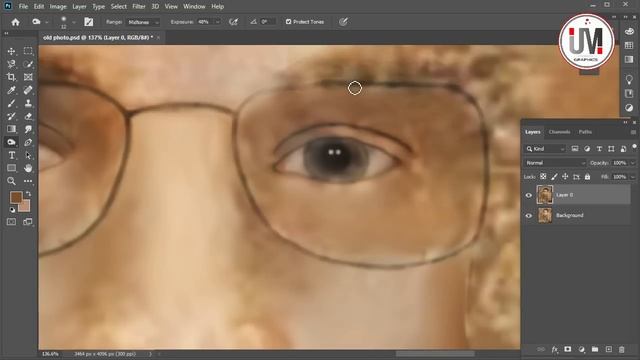
Task: Select the Quick Selection tool
Action: 28,64
